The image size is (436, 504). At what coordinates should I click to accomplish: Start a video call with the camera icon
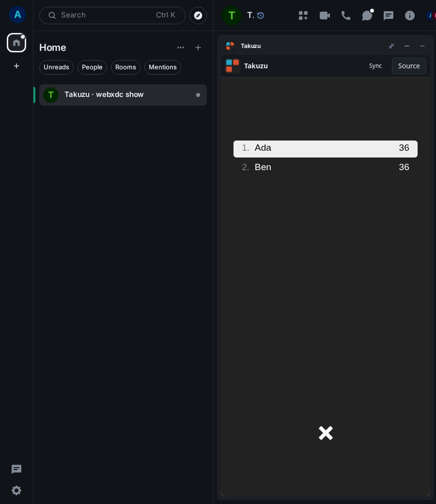pyautogui.click(x=325, y=16)
